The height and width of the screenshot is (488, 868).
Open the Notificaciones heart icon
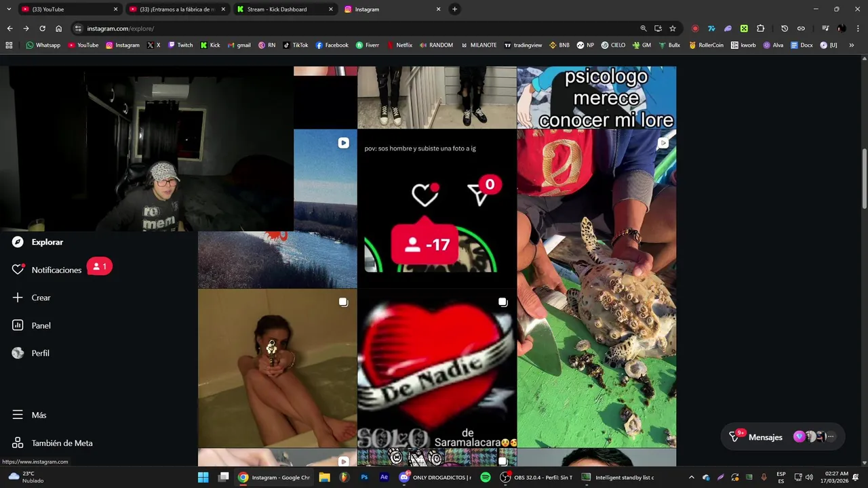pos(18,270)
